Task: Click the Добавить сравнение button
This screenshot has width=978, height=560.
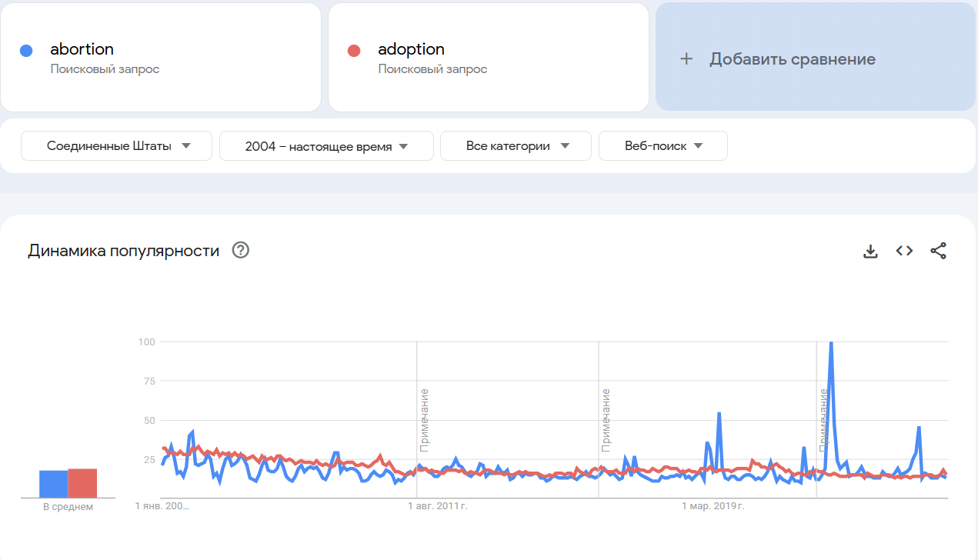Action: (x=792, y=59)
